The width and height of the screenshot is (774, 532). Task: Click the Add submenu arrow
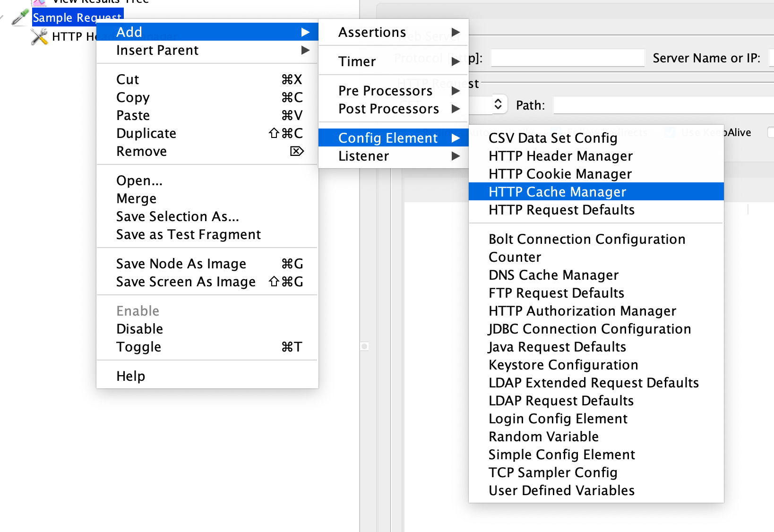(306, 32)
